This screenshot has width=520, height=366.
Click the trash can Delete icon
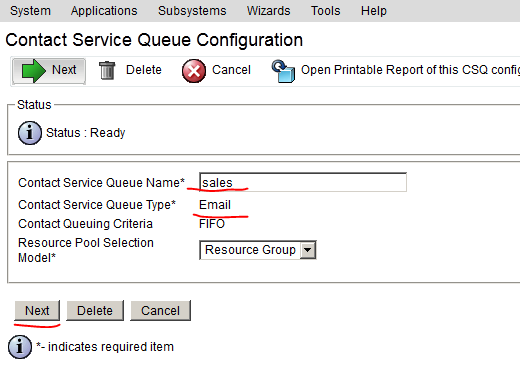(x=107, y=70)
